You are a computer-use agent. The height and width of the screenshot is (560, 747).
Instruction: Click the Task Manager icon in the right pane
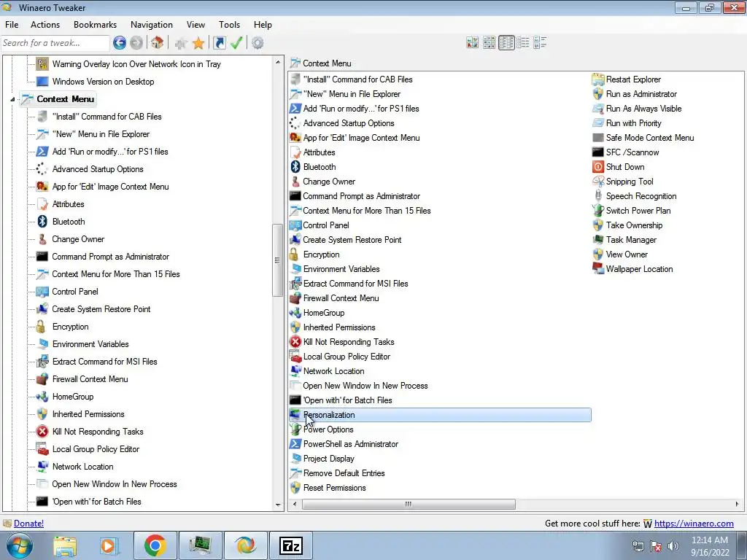click(598, 239)
